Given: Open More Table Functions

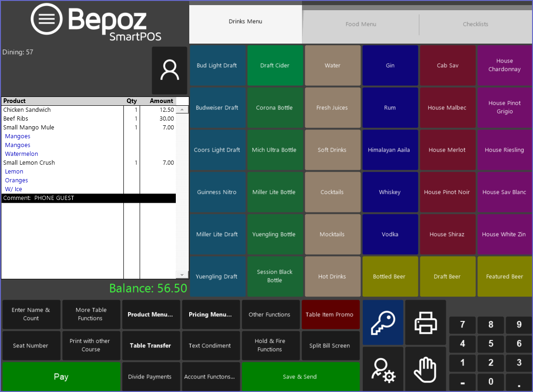Looking at the screenshot, I should pos(91,314).
